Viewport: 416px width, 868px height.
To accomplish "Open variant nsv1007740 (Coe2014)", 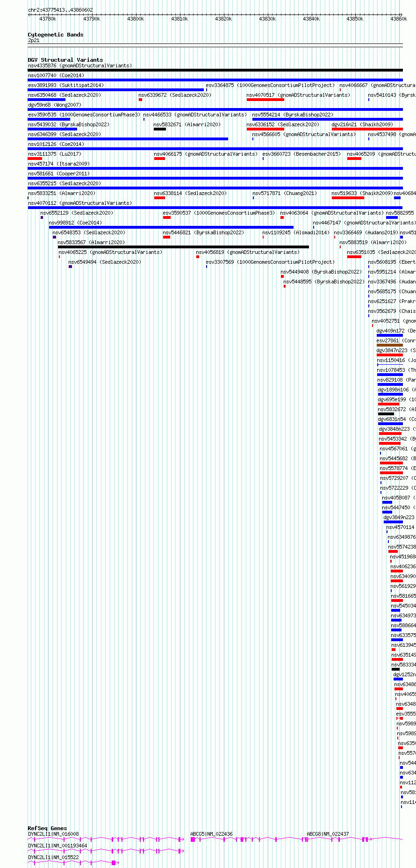I will (x=56, y=75).
